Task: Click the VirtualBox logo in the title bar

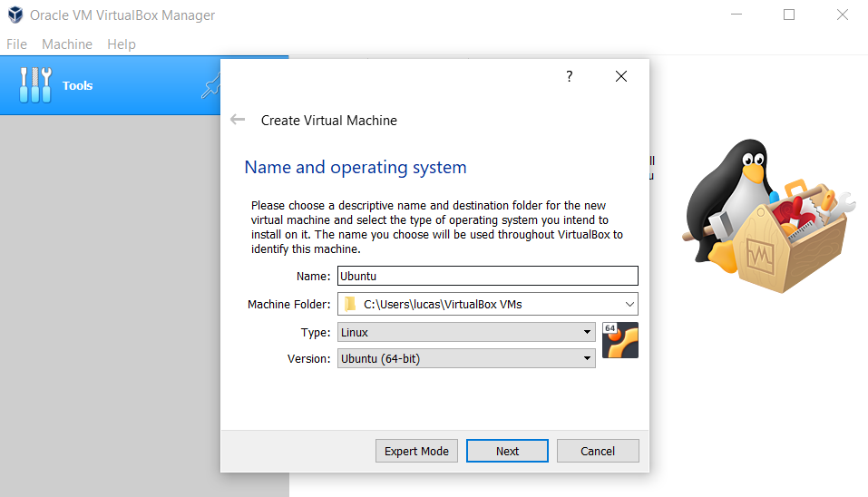Action: point(15,15)
